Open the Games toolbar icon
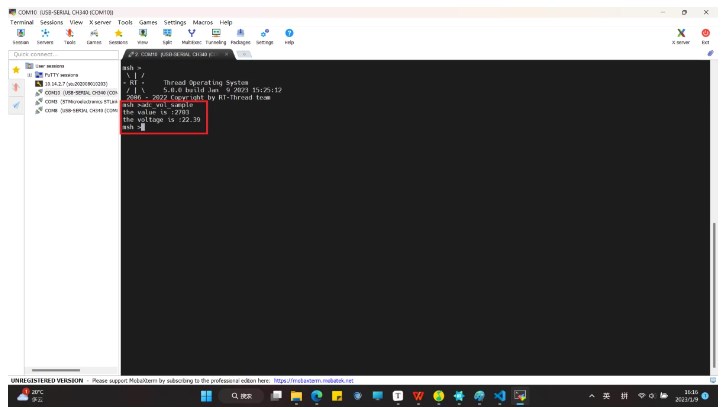 click(94, 36)
